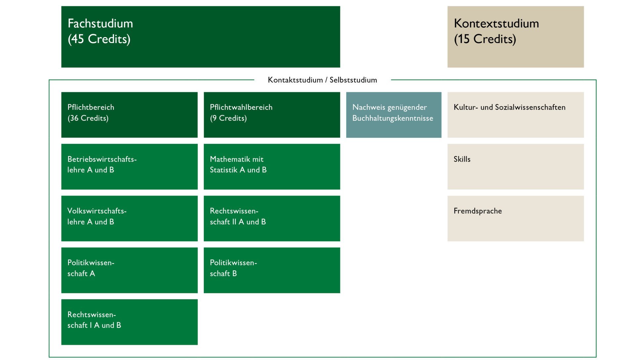Open Rechtswissenschaft I A und B tile
The width and height of the screenshot is (644, 362).
coord(129,322)
